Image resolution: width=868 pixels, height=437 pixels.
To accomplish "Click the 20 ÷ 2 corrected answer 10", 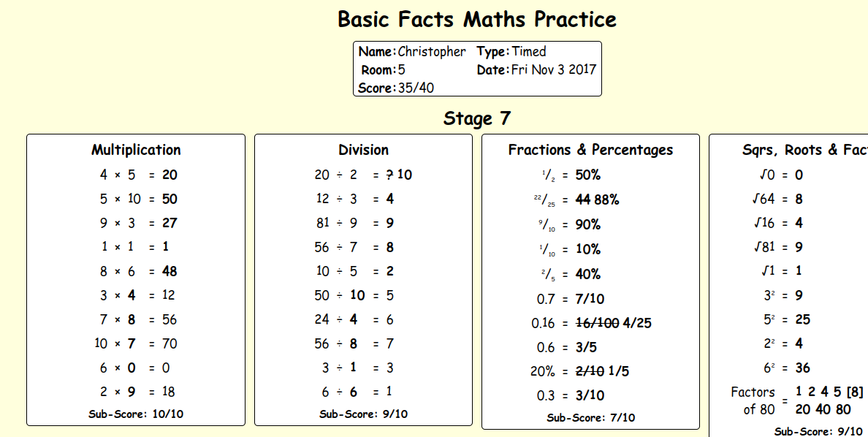I will 405,175.
